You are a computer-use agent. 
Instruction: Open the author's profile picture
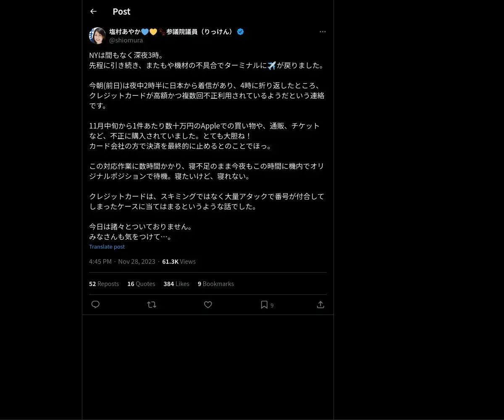click(x=97, y=36)
